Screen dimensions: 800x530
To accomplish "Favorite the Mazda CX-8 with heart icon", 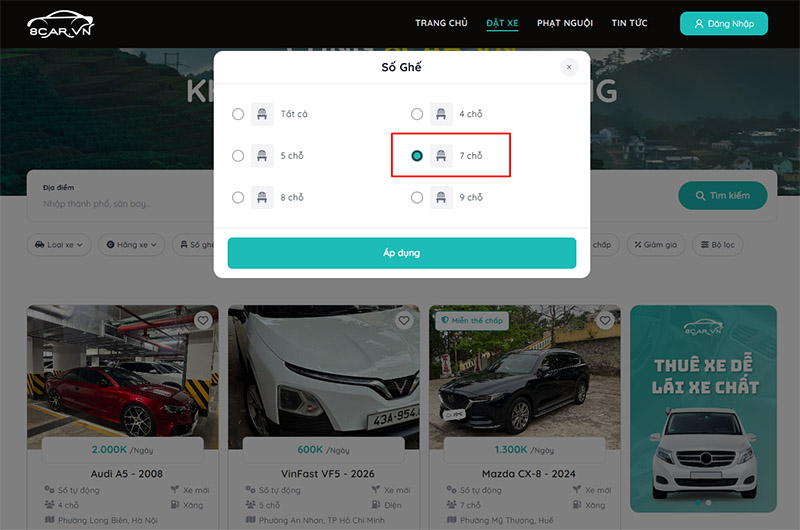I will [605, 320].
